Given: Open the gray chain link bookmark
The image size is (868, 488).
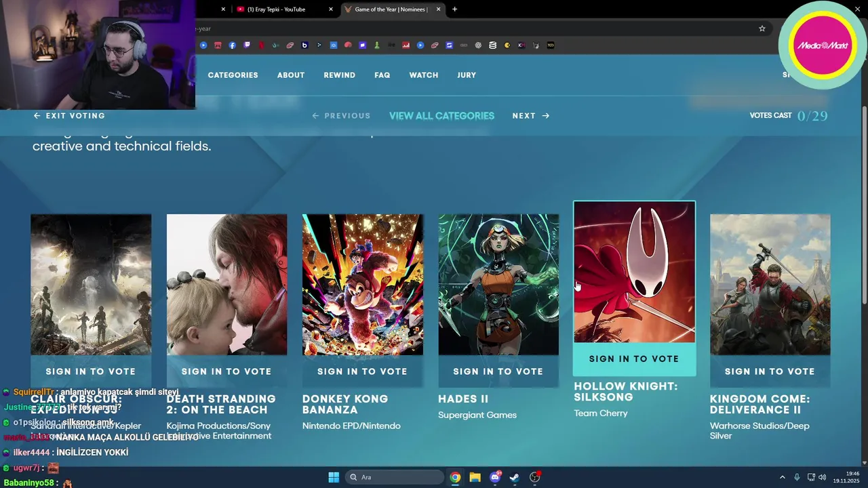Looking at the screenshot, I should click(x=464, y=45).
